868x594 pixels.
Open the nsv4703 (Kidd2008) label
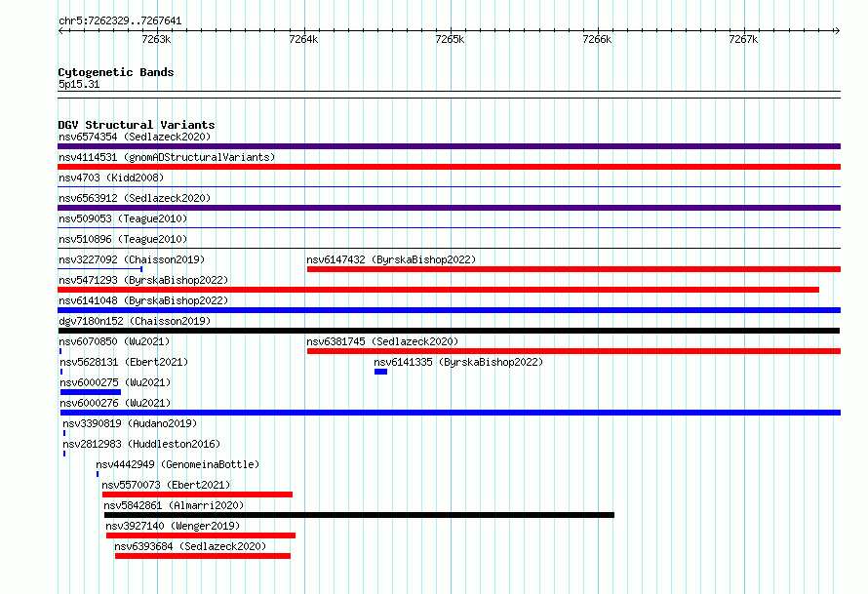point(111,178)
